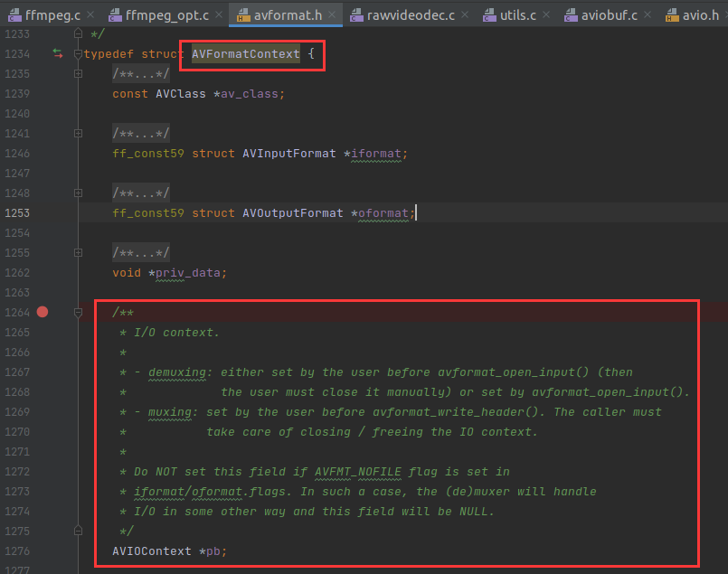Viewport: 728px width, 574px height.
Task: Click the iformat member name
Action: pos(375,154)
